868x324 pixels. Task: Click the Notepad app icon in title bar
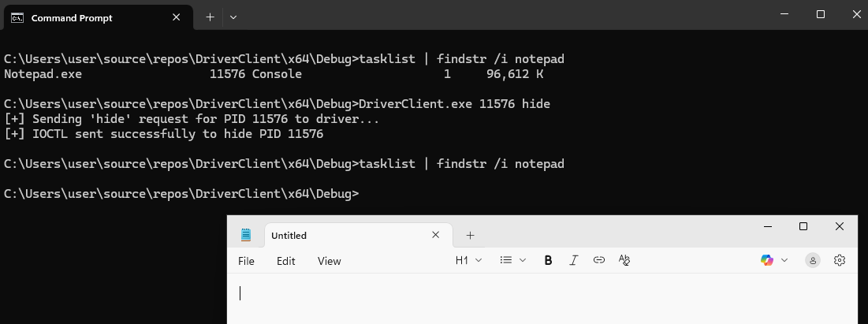point(246,235)
